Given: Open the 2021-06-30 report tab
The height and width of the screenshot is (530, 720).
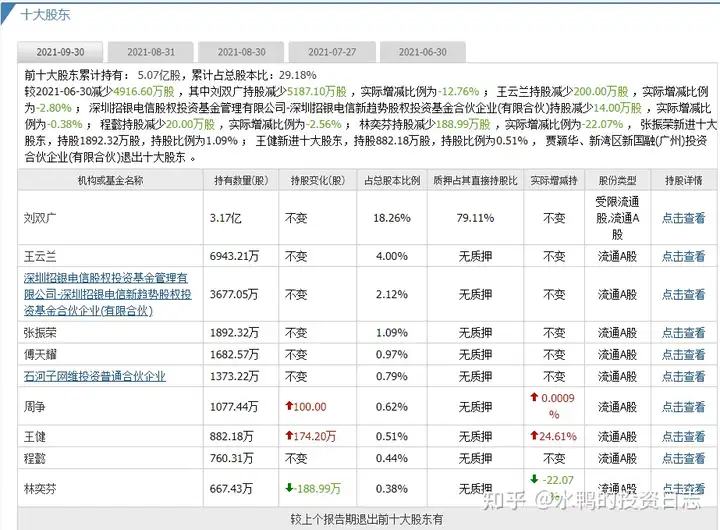Looking at the screenshot, I should coord(422,52).
